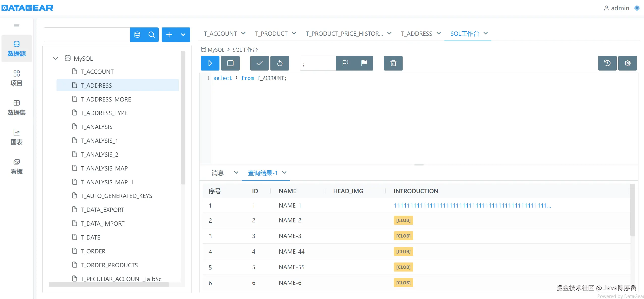Select the SQL工作台 tab
644x299 pixels.
(x=465, y=34)
